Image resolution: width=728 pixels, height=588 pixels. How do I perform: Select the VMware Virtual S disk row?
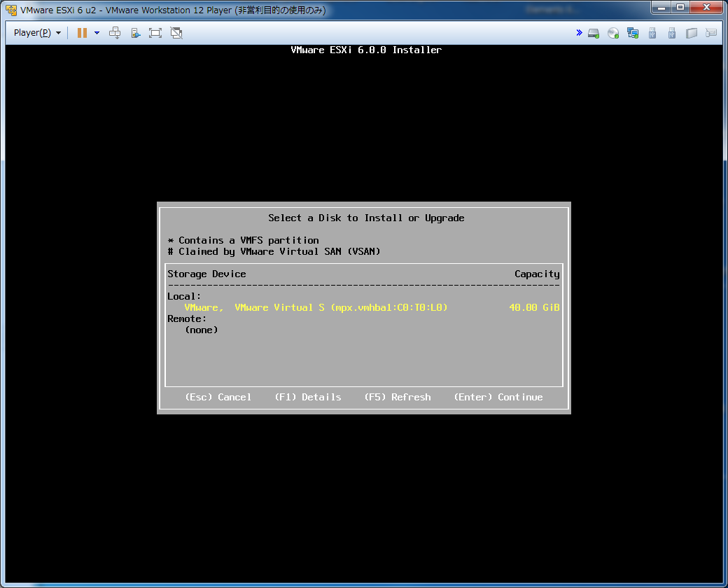click(x=363, y=307)
